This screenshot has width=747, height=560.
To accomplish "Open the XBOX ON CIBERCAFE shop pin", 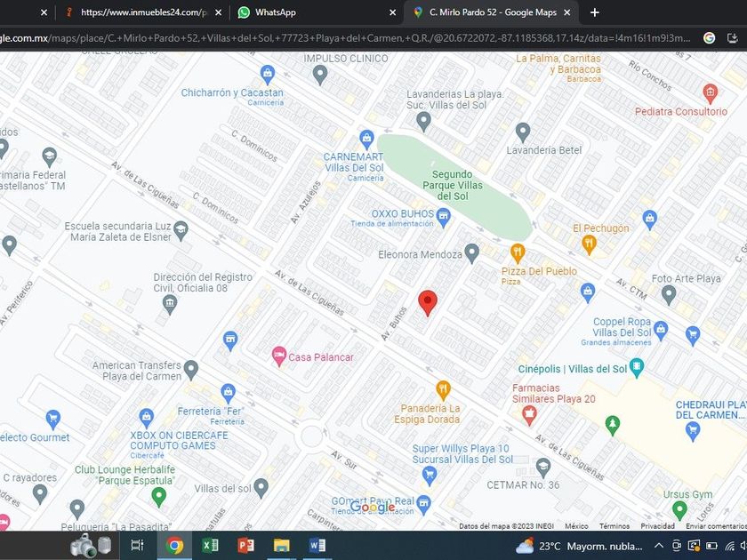I will click(x=146, y=418).
